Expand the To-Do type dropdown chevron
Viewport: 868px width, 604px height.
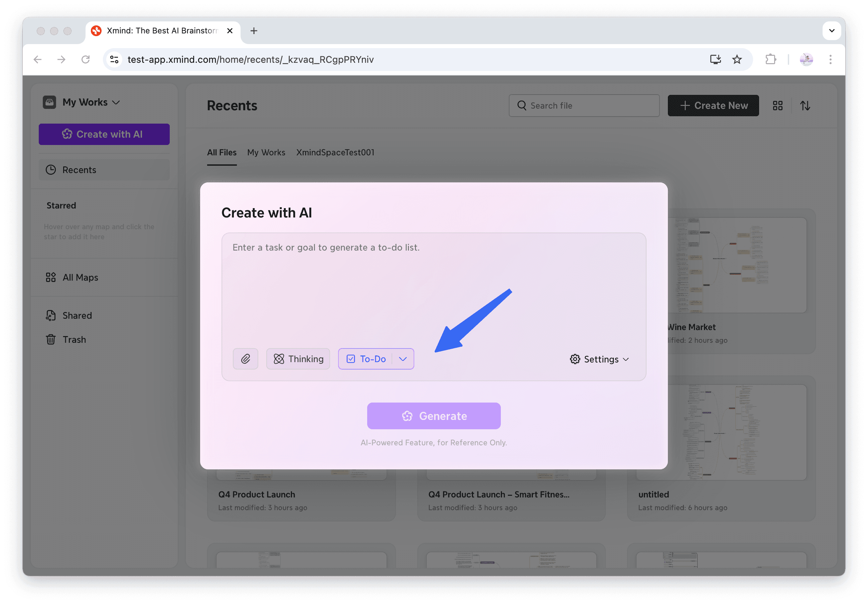403,359
